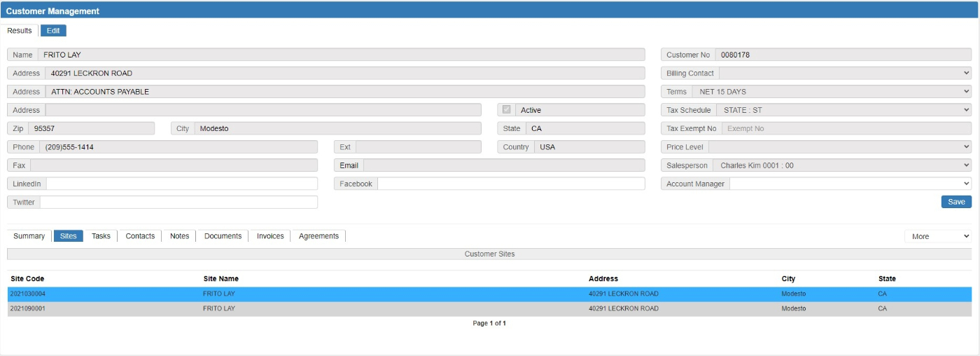Open the Contacts tab
Screen dimensions: 980x356
tap(140, 236)
